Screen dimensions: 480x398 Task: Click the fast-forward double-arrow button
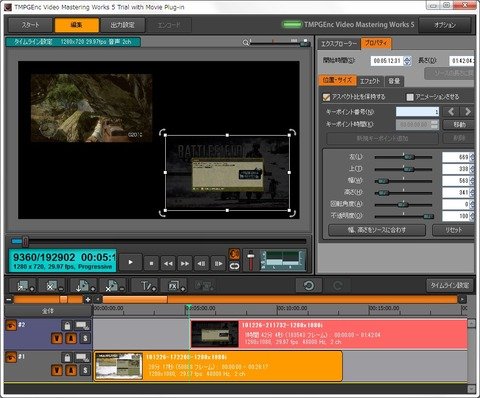185,263
